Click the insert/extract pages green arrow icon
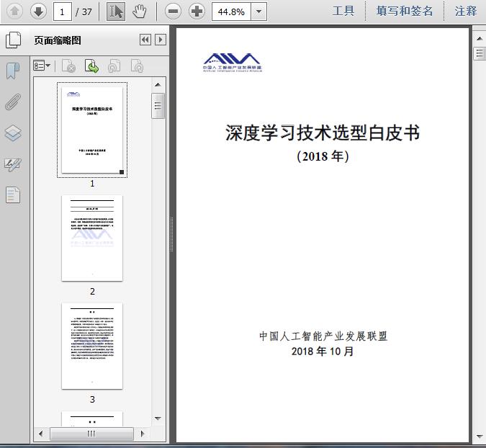Viewport: 486px width, 448px height. pos(91,66)
